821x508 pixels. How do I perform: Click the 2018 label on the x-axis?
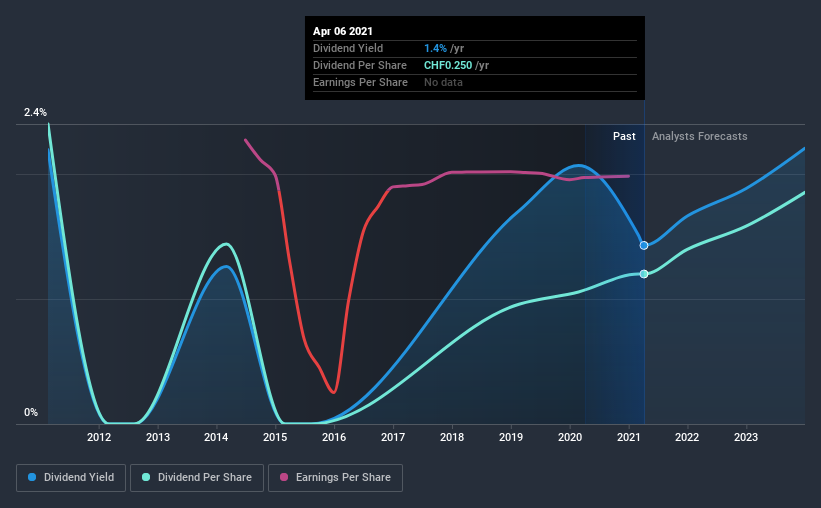(x=452, y=437)
